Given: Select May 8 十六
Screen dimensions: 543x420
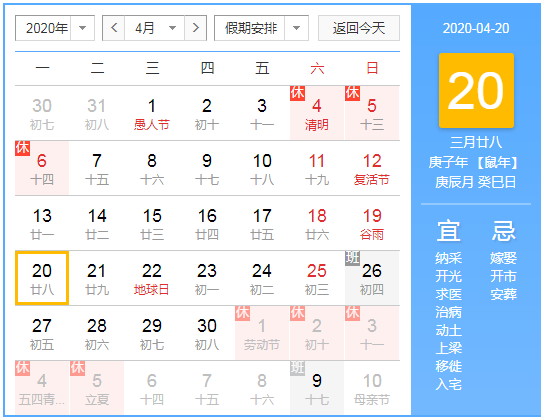Looking at the screenshot, I should tap(262, 388).
